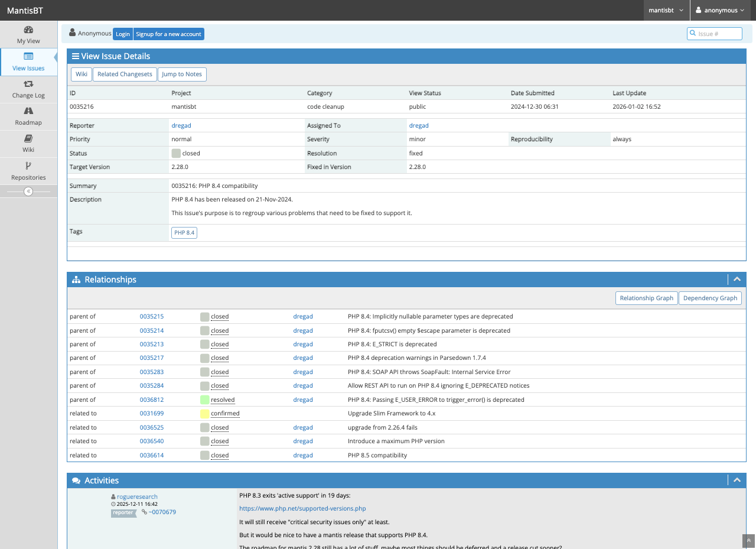Open related issue 0035215
The image size is (756, 549).
(x=152, y=317)
